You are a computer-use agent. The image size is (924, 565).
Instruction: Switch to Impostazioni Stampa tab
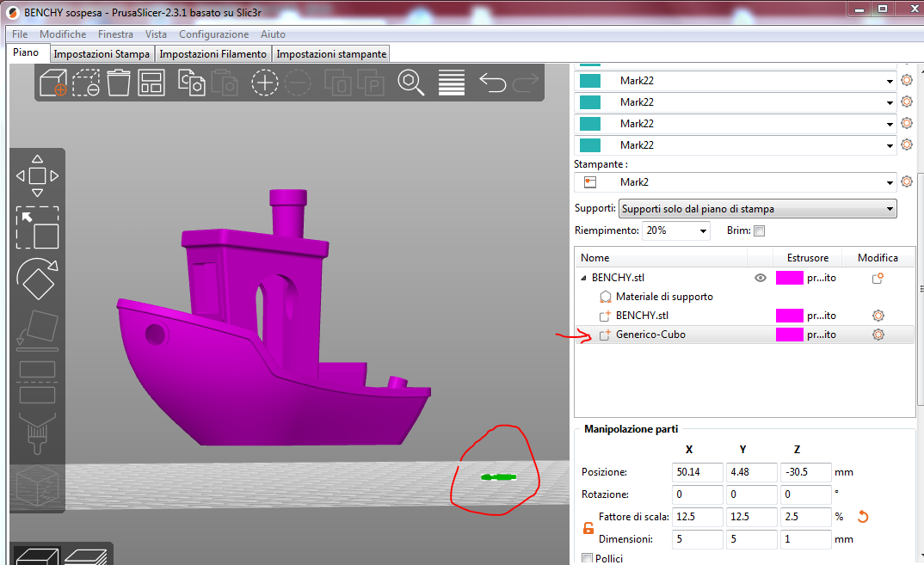(102, 53)
